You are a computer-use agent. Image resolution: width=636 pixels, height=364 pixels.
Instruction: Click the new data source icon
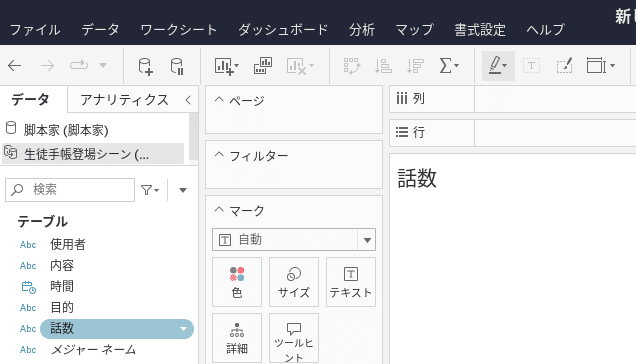[x=145, y=66]
